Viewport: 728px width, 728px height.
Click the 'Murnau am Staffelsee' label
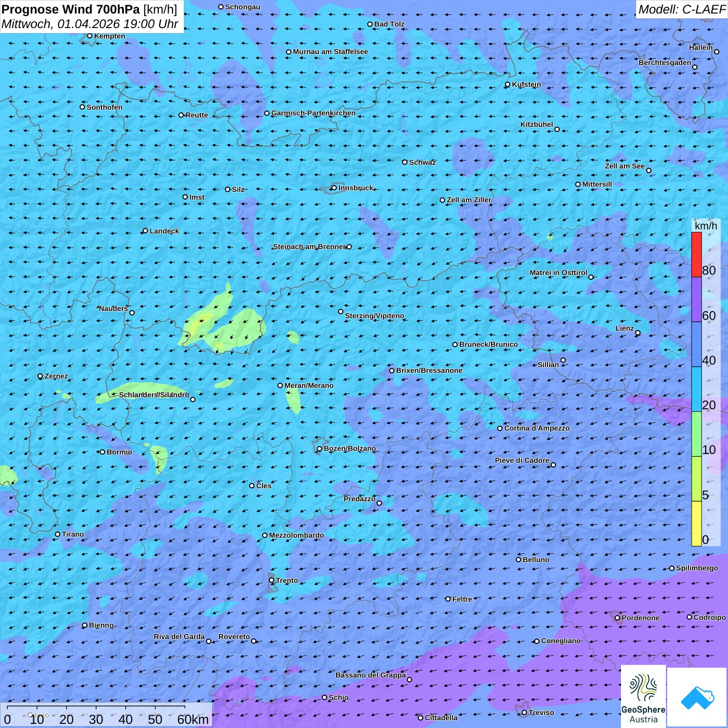pos(330,51)
